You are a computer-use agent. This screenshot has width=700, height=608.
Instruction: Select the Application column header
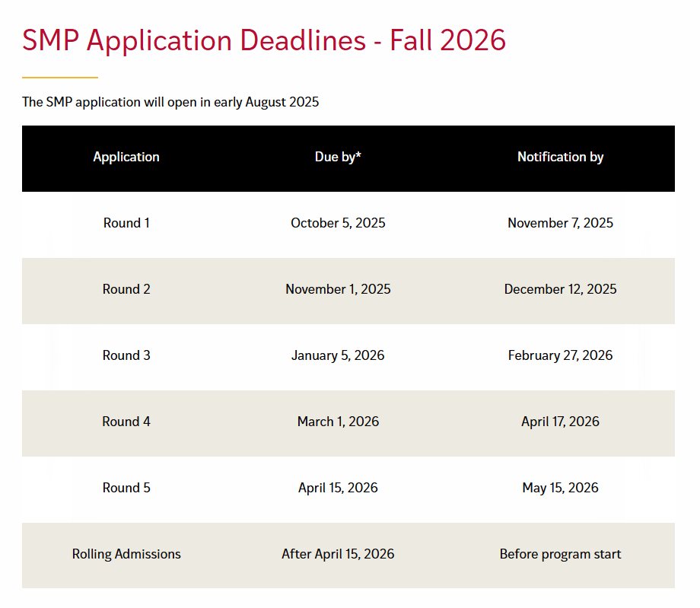coord(126,157)
